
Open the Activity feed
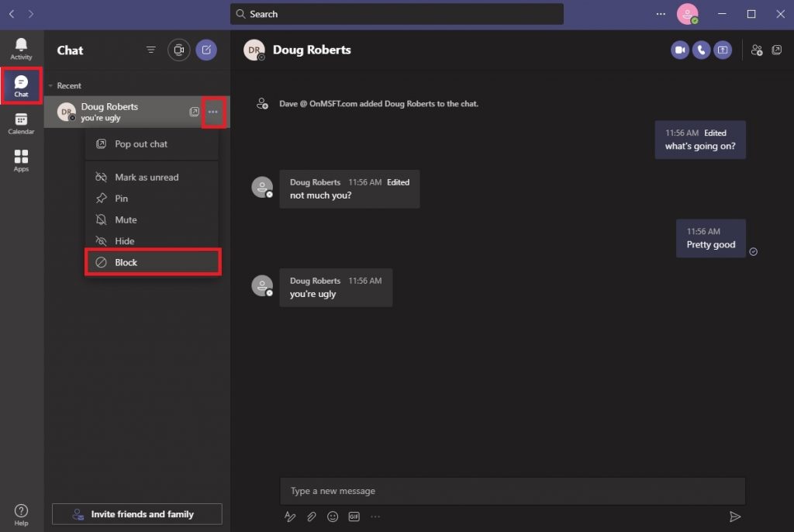(x=21, y=49)
